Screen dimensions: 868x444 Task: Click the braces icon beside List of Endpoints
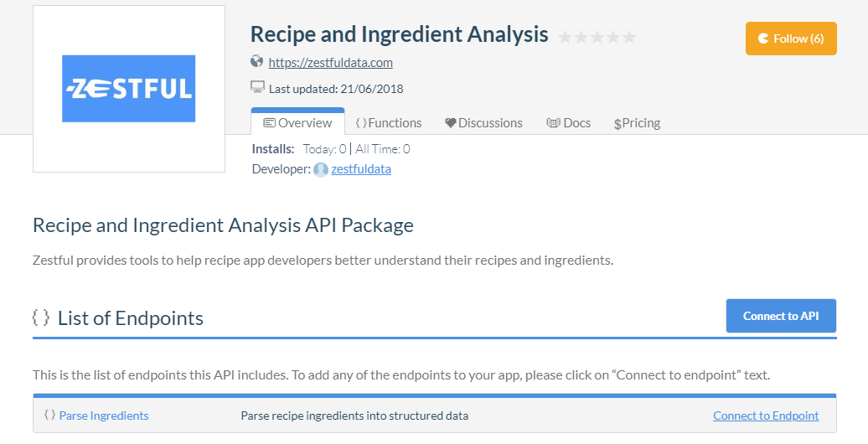41,318
